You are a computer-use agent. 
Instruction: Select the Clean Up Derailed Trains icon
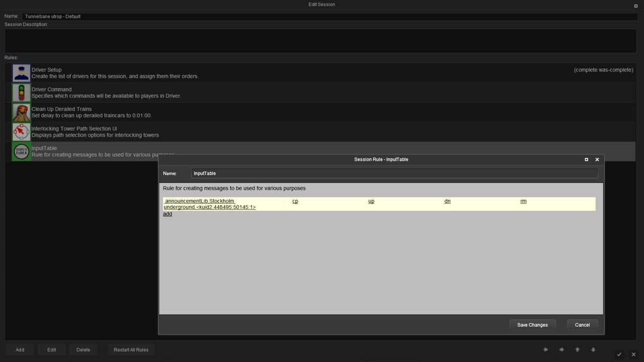click(x=21, y=112)
